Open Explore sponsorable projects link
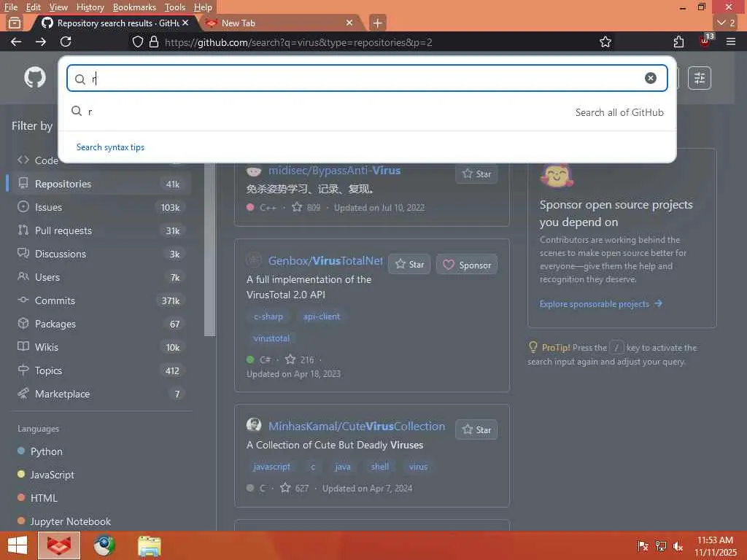Image resolution: width=747 pixels, height=560 pixels. (601, 304)
